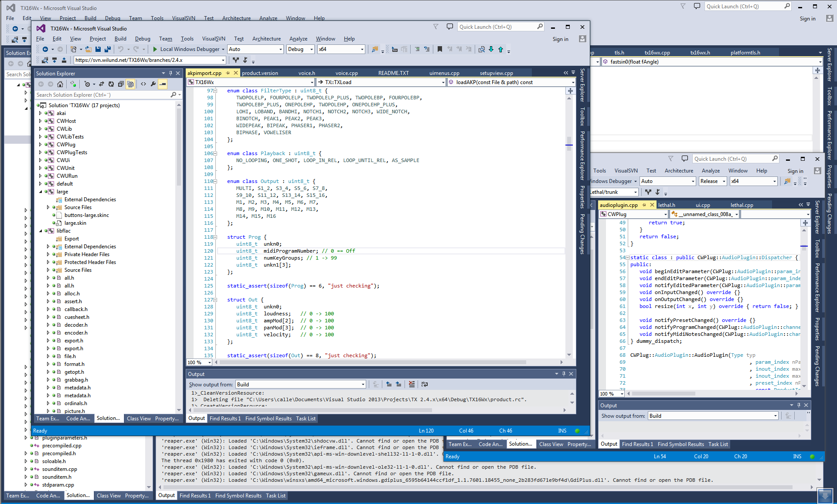The image size is (837, 504).
Task: Start debugging with the green play icon
Action: 155,49
